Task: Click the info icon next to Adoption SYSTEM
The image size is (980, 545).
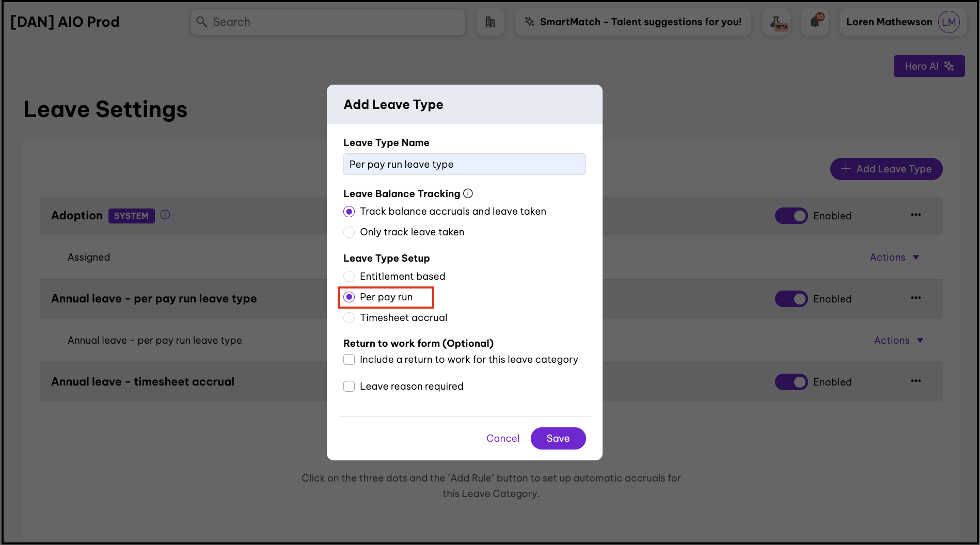Action: click(165, 215)
